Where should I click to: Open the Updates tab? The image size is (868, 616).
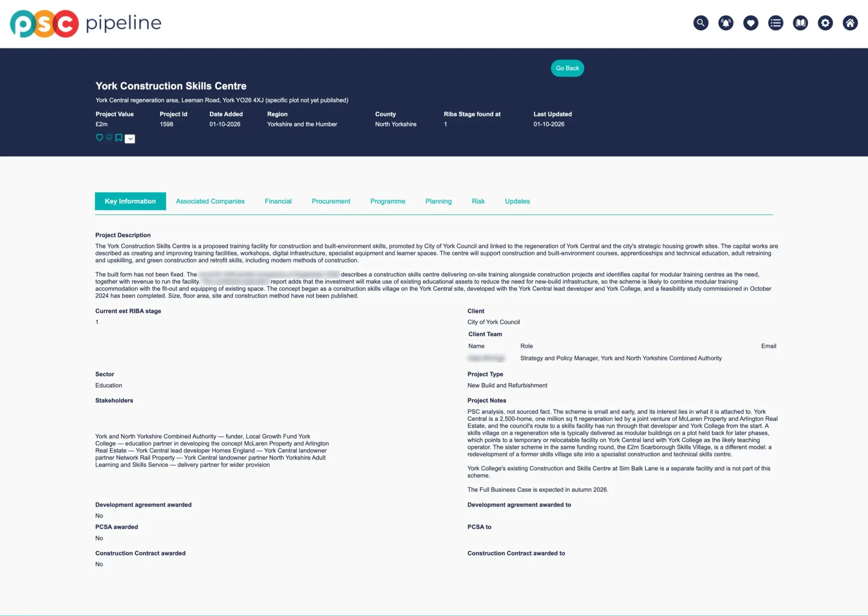tap(517, 201)
